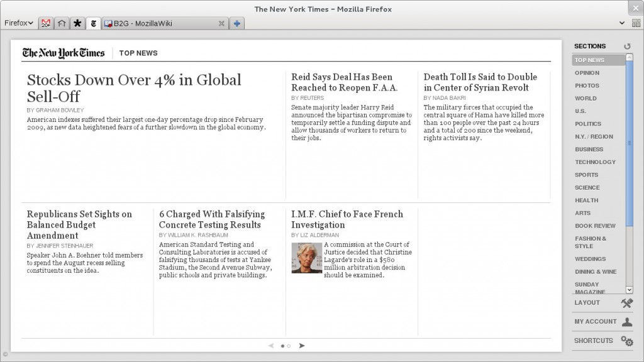Click the home app tab icon
The height and width of the screenshot is (362, 644).
(60, 23)
